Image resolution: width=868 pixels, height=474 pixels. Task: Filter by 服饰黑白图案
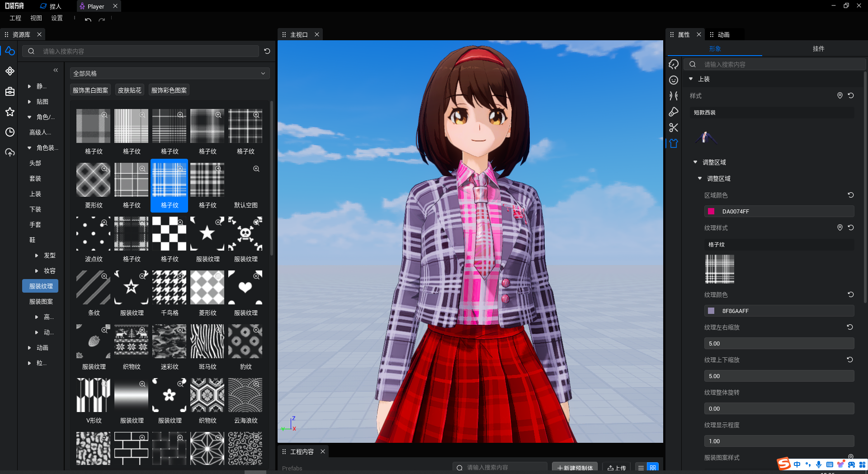(x=90, y=90)
